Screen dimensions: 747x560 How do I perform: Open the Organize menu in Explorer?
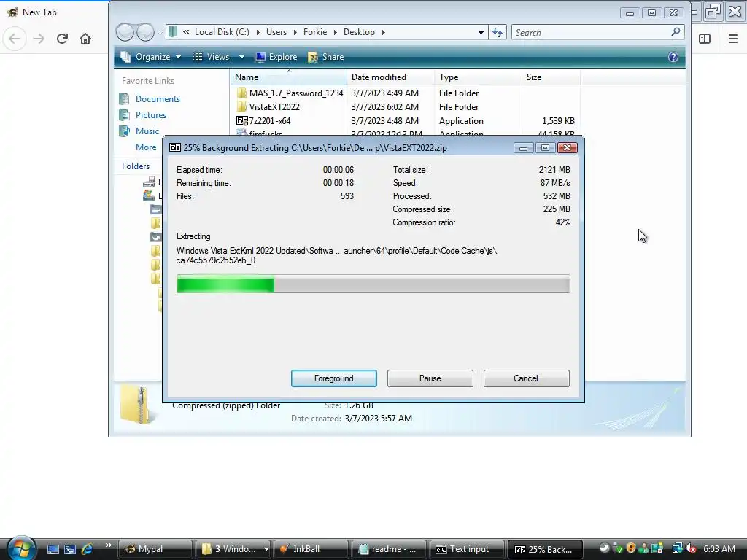tap(152, 57)
